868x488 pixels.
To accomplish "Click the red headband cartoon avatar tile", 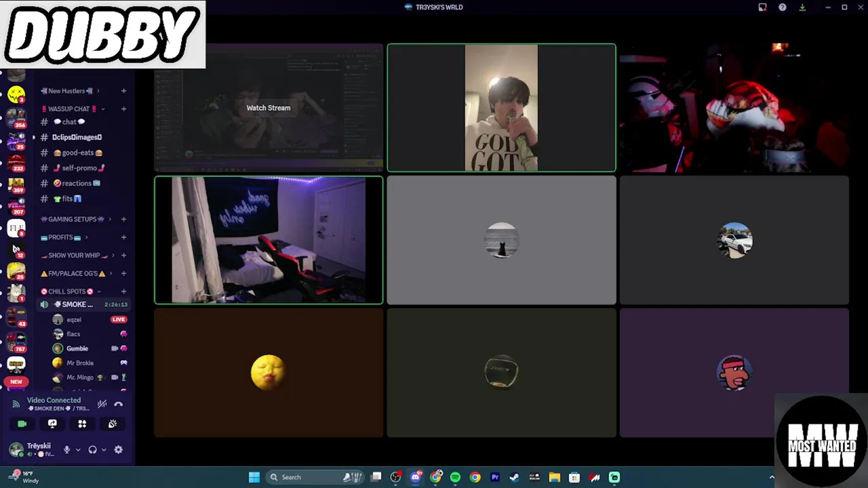I will point(734,372).
